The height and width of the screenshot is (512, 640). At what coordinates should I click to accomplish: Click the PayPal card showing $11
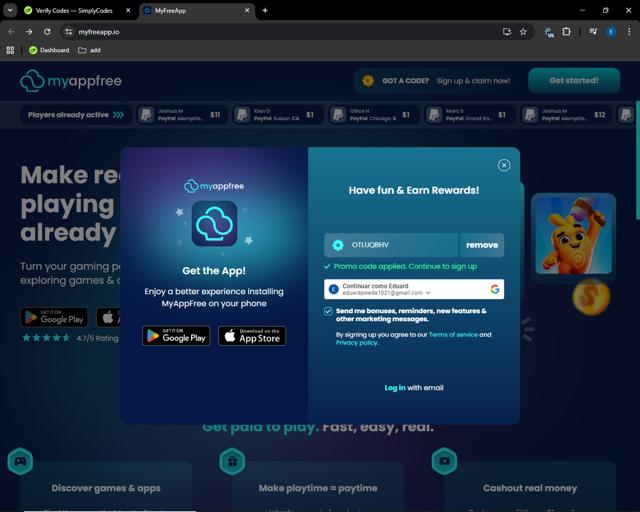pos(182,115)
